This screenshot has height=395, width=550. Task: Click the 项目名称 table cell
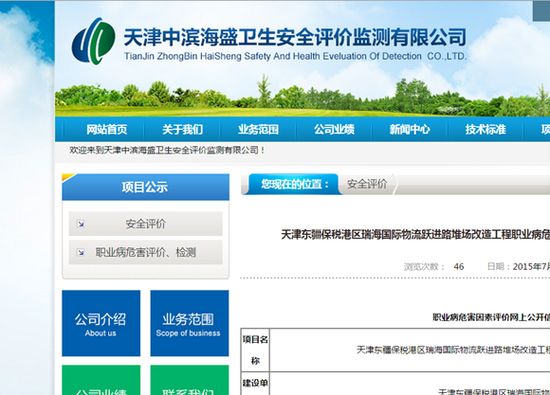255,350
